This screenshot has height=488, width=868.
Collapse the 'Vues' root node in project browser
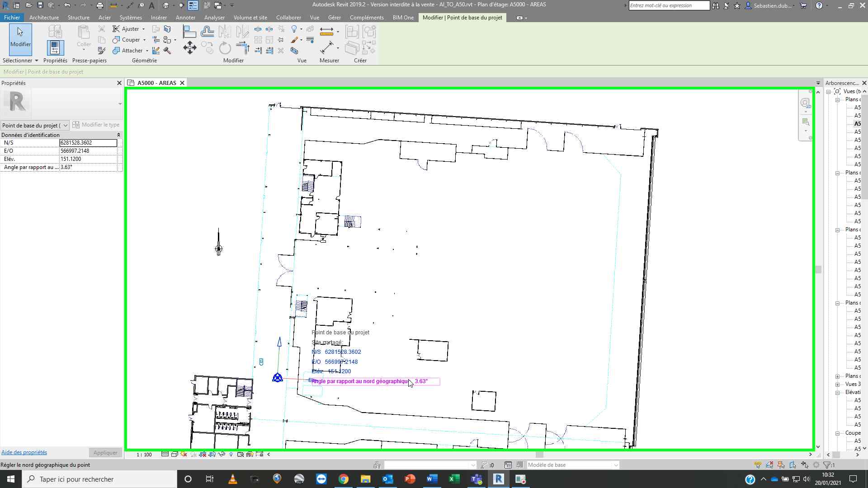click(x=829, y=91)
